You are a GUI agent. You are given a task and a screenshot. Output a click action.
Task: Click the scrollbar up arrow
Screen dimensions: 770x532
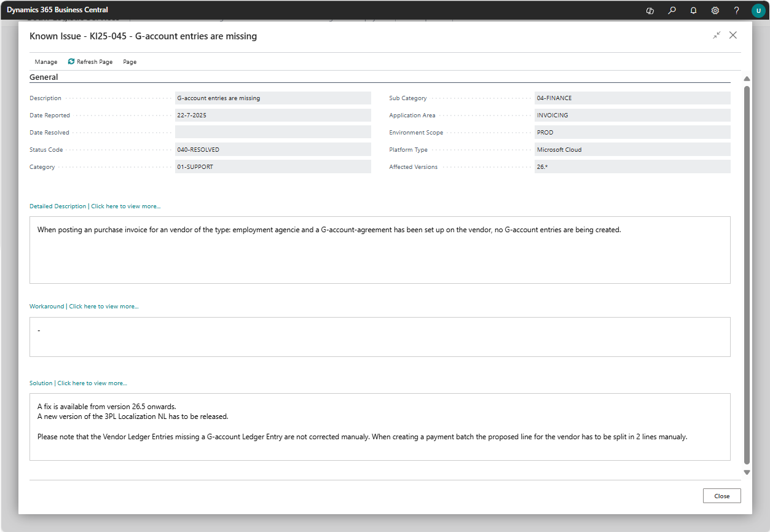(x=747, y=79)
